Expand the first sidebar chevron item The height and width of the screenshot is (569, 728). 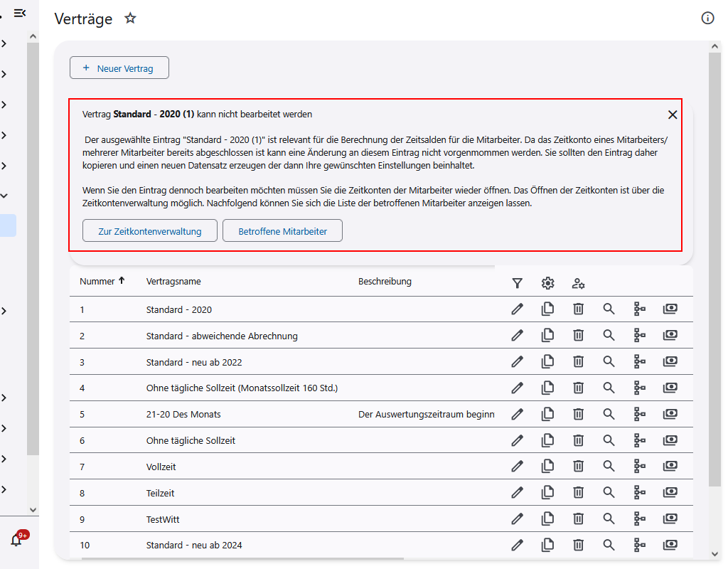point(4,44)
